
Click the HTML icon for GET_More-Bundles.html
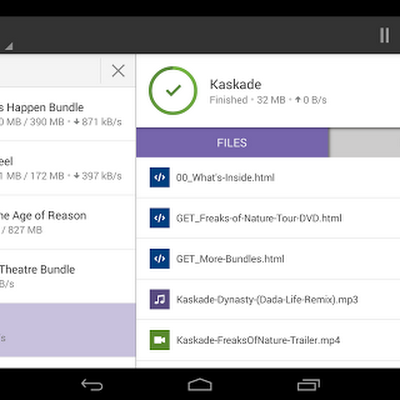[160, 259]
